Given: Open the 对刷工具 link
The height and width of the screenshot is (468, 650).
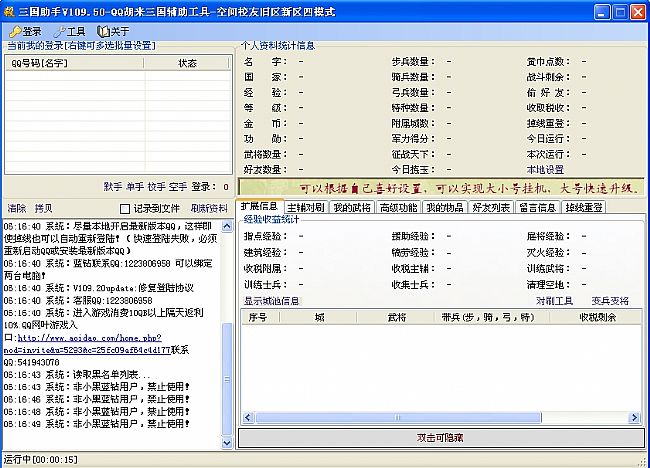Looking at the screenshot, I should click(555, 301).
